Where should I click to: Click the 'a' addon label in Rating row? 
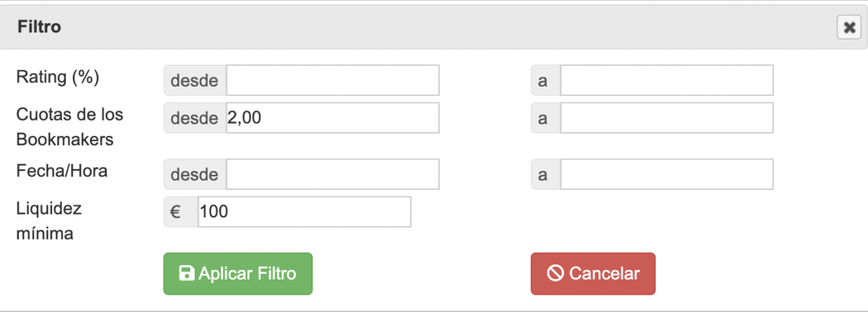pyautogui.click(x=545, y=80)
